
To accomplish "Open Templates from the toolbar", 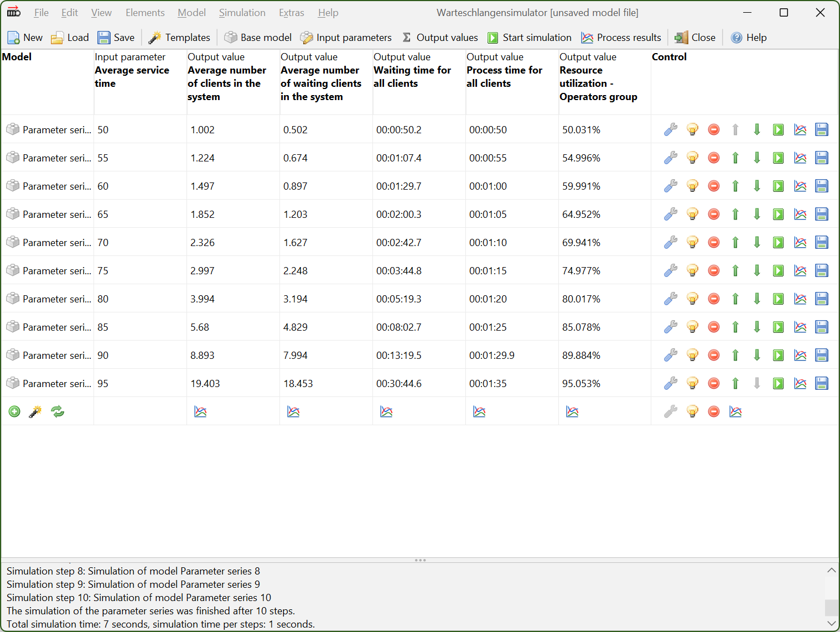I will click(x=179, y=38).
